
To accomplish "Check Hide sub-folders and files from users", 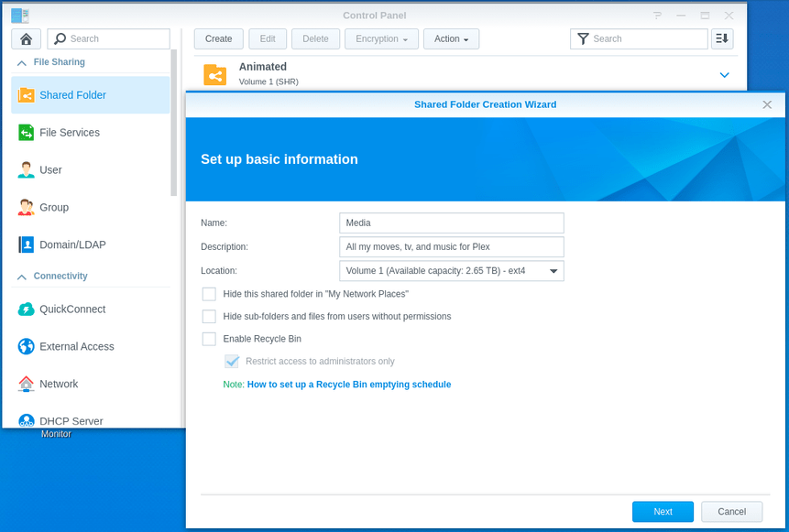I will coord(209,316).
